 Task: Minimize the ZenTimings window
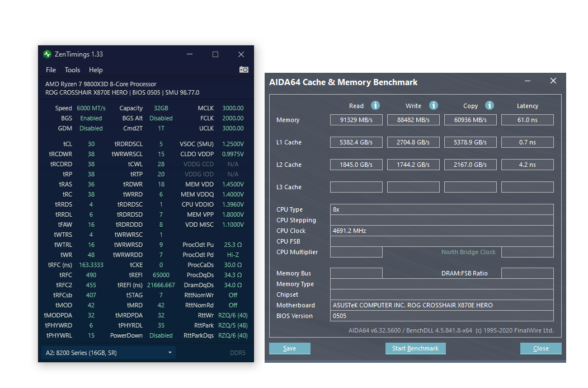pyautogui.click(x=190, y=54)
